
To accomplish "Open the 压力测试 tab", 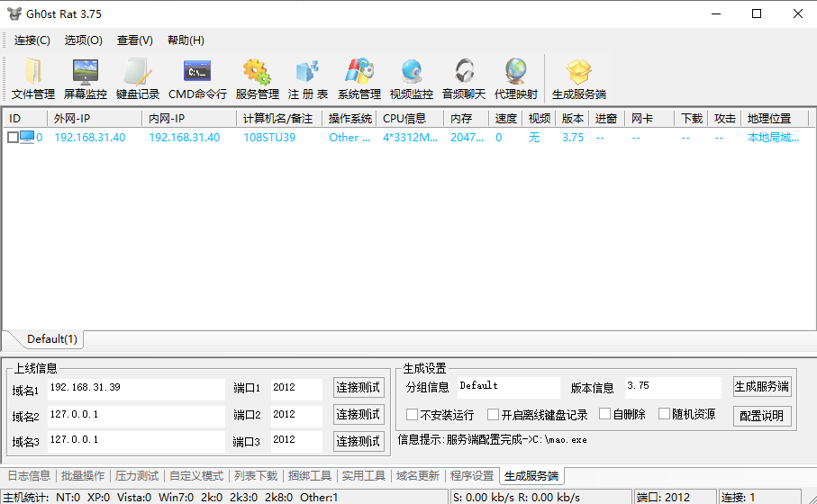I will tap(137, 476).
